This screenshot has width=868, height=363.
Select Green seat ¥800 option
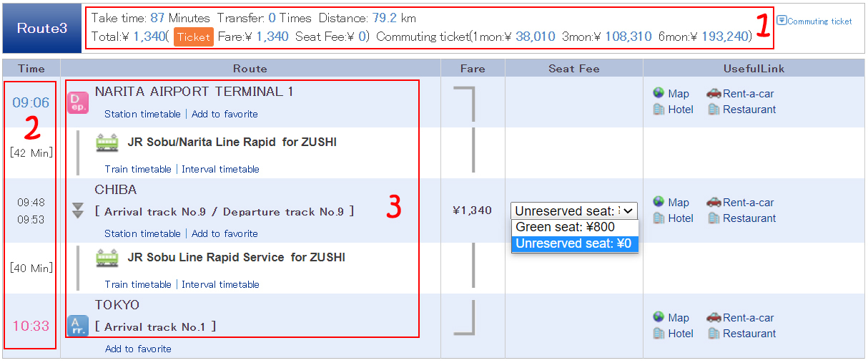tap(565, 227)
